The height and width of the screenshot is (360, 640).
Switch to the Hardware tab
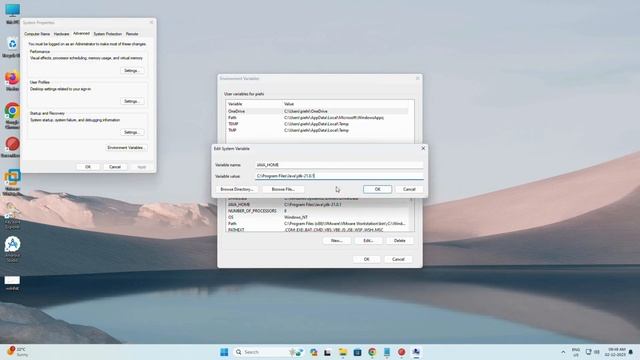click(62, 34)
